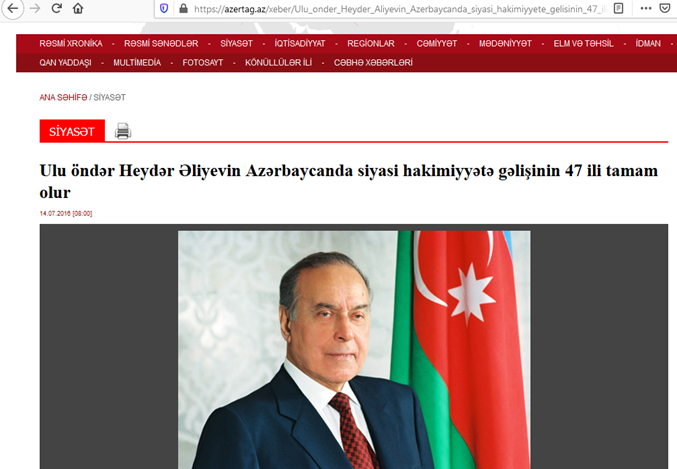The width and height of the screenshot is (677, 469).
Task: View site security padlock info
Action: pos(183,8)
